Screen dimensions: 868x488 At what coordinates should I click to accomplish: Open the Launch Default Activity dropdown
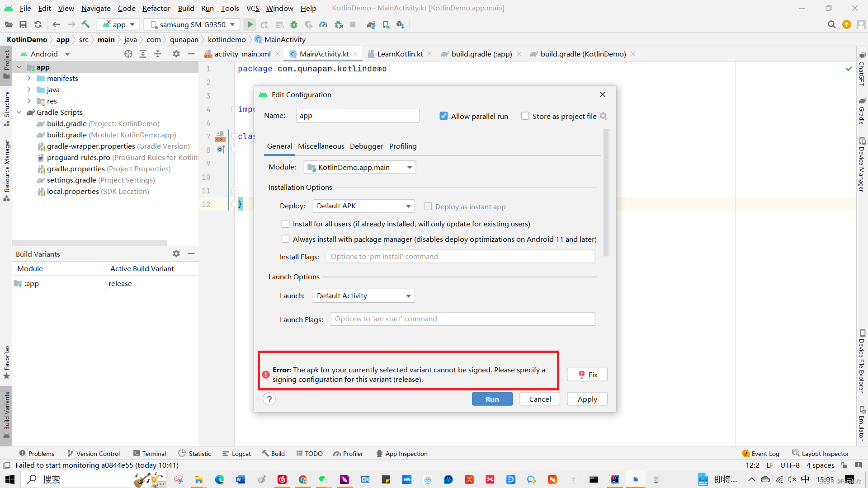click(363, 296)
